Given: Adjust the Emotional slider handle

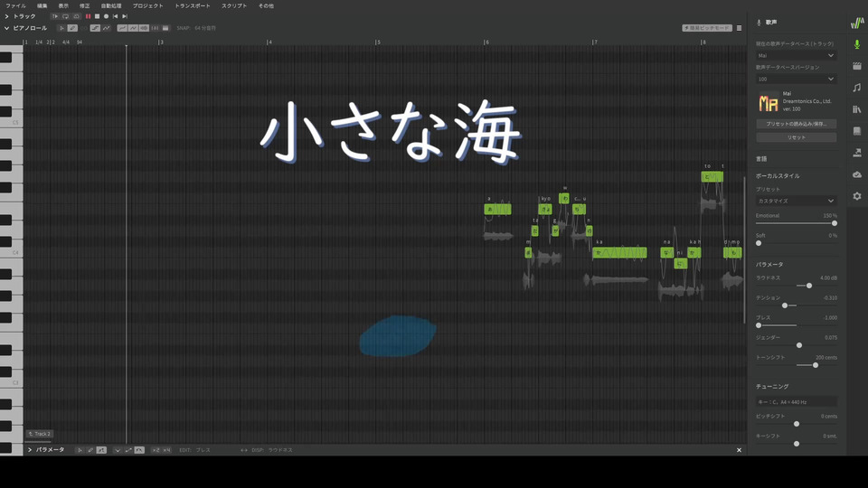Looking at the screenshot, I should coord(835,223).
